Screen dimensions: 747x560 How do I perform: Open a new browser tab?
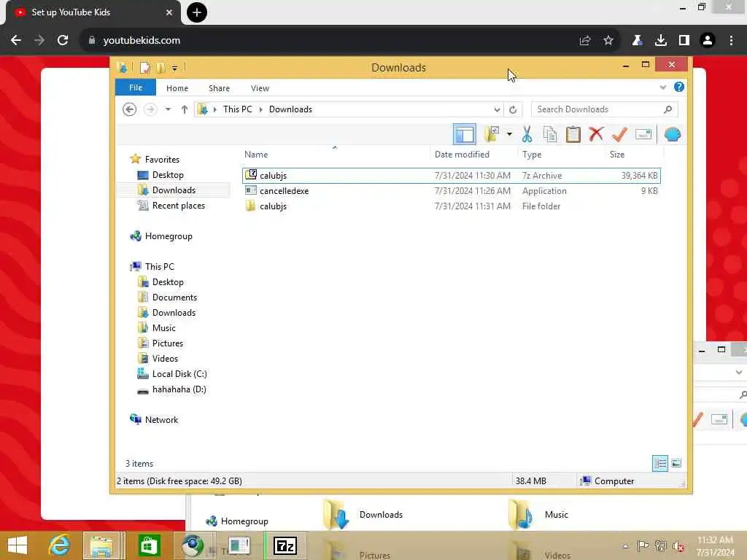pyautogui.click(x=197, y=12)
